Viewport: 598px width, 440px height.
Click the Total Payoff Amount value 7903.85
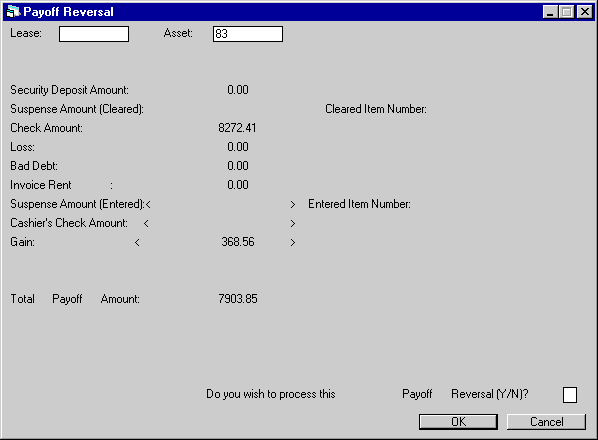coord(238,299)
